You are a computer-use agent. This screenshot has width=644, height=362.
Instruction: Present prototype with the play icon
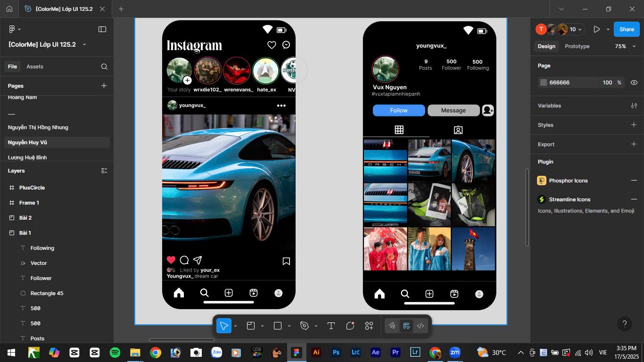[x=596, y=29]
